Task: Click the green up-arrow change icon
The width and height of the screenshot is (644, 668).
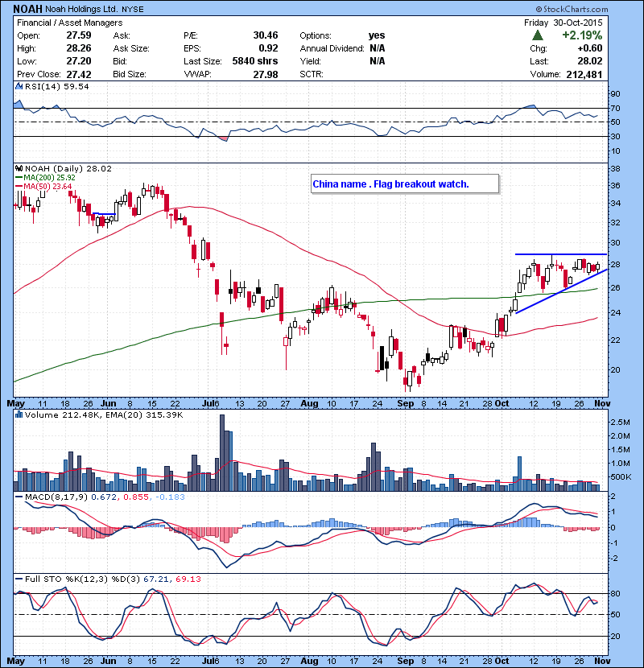Action: [538, 35]
